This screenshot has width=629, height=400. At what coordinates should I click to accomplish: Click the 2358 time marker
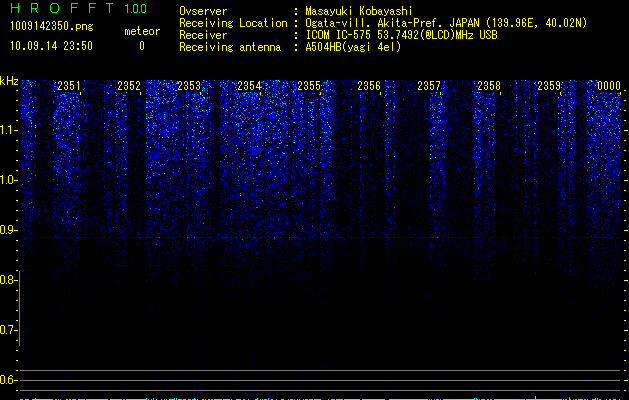(x=489, y=86)
